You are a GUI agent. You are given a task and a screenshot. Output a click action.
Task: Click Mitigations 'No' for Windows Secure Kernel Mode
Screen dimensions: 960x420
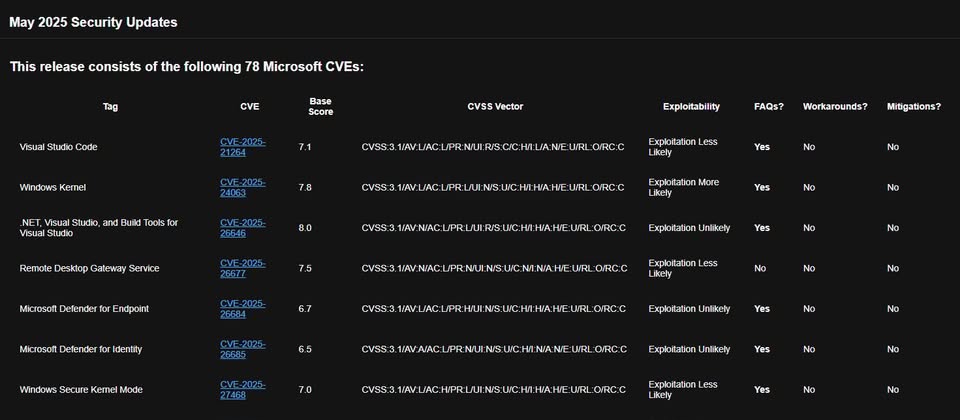(x=893, y=389)
